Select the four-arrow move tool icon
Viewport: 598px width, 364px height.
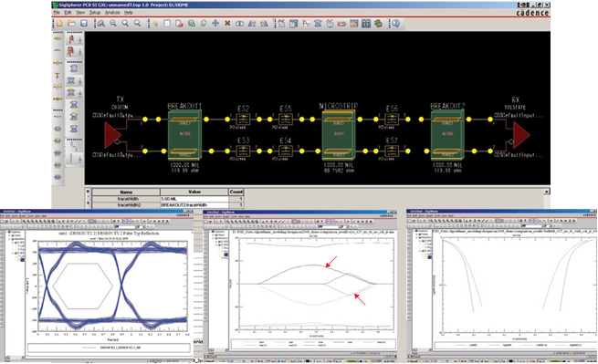pyautogui.click(x=215, y=24)
